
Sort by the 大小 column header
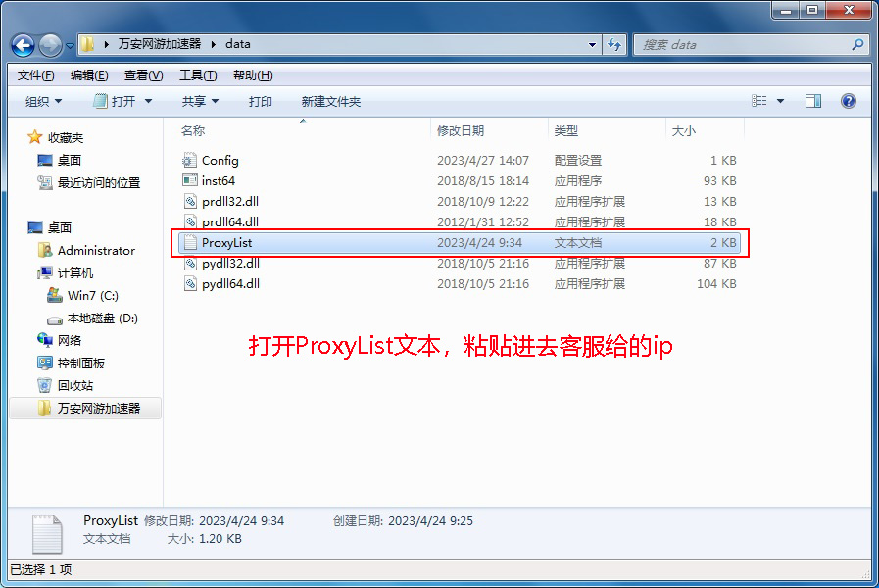683,130
